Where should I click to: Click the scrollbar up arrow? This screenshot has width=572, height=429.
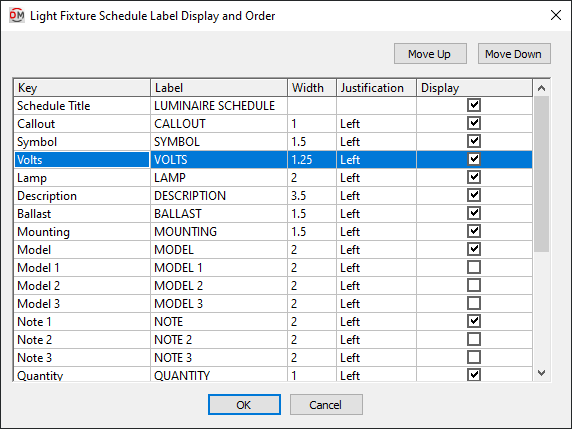[541, 88]
